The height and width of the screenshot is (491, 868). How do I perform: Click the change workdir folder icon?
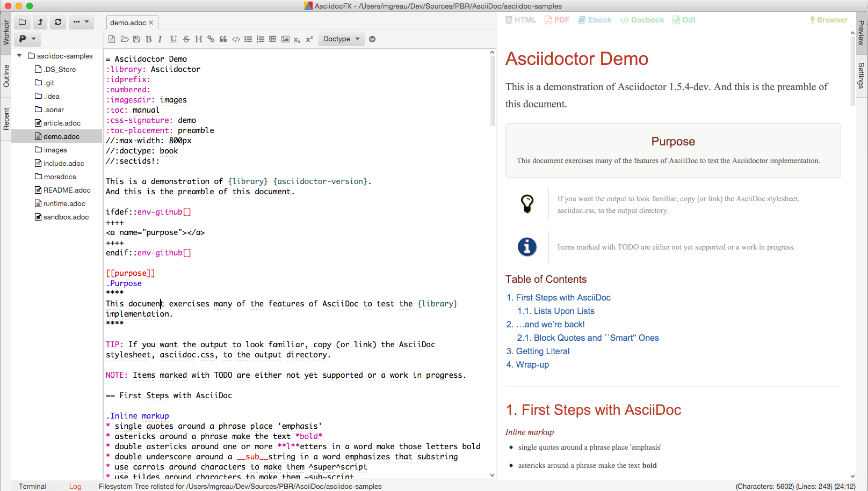coord(23,22)
